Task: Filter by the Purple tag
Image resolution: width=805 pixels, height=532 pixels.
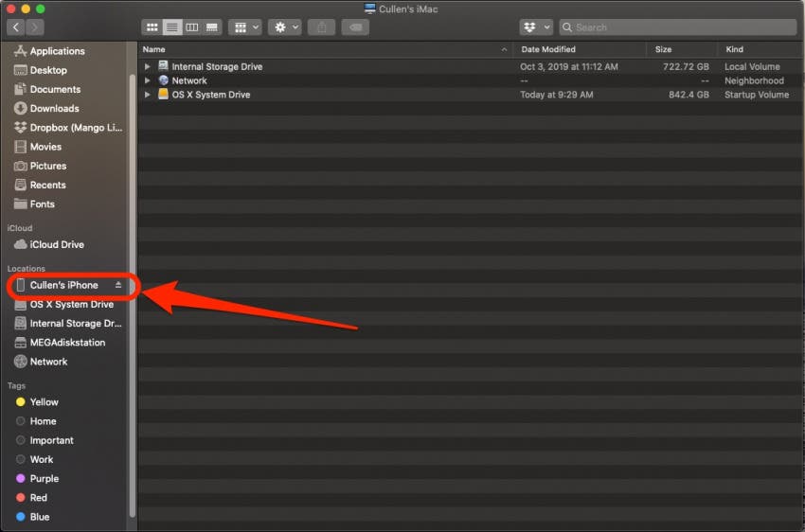Action: click(45, 479)
